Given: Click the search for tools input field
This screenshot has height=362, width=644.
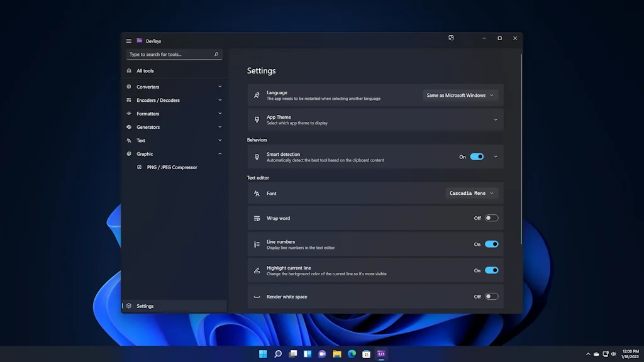Looking at the screenshot, I should click(x=169, y=55).
